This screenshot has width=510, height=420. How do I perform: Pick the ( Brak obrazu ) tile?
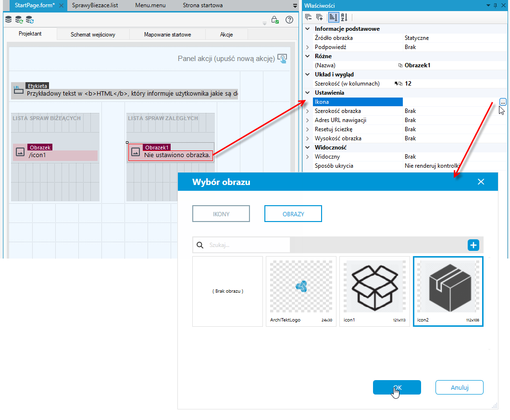pyautogui.click(x=228, y=291)
